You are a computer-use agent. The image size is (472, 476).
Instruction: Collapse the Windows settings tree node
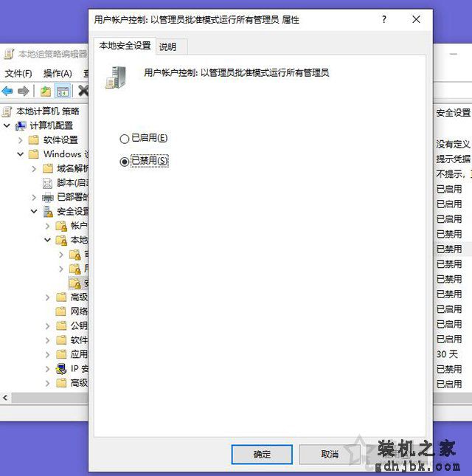pos(21,154)
